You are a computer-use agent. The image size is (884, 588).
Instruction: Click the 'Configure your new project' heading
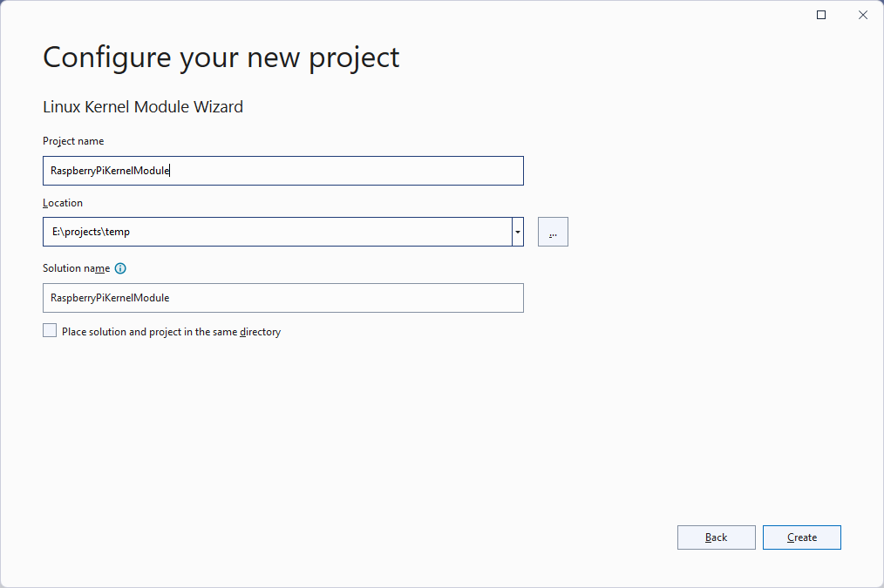tap(221, 57)
